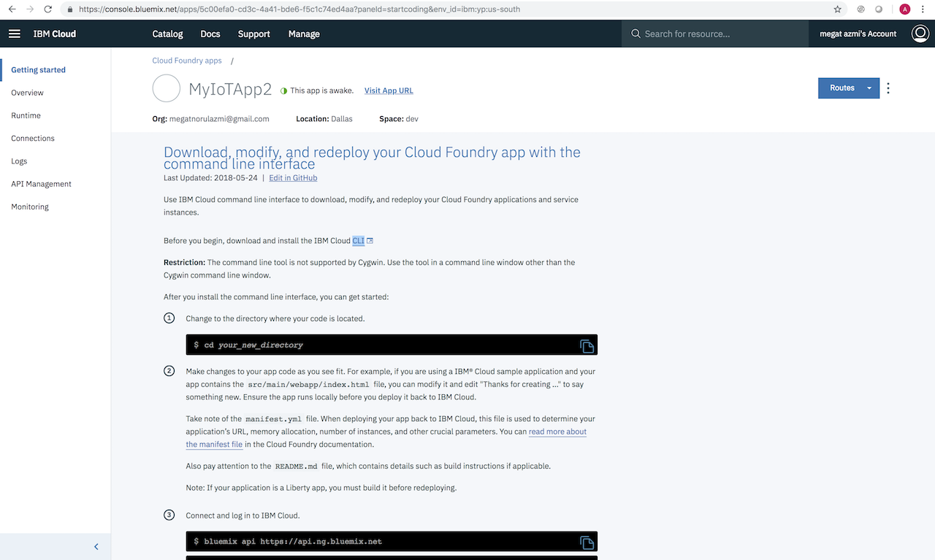
Task: Click the site lock icon in address bar
Action: [69, 9]
